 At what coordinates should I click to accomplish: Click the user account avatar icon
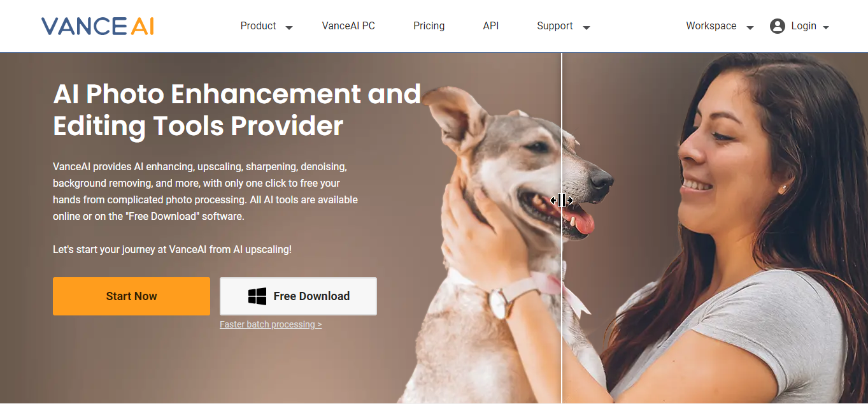(777, 26)
